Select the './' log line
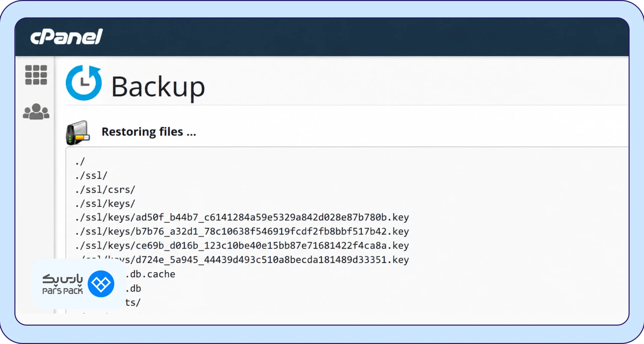Screen dimensions: 644x344 (80, 162)
